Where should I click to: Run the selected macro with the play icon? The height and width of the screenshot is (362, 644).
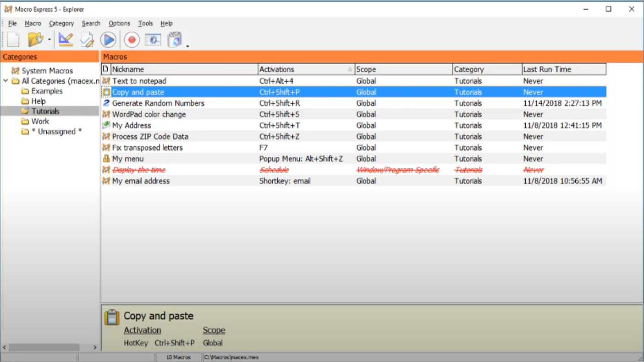(x=108, y=40)
